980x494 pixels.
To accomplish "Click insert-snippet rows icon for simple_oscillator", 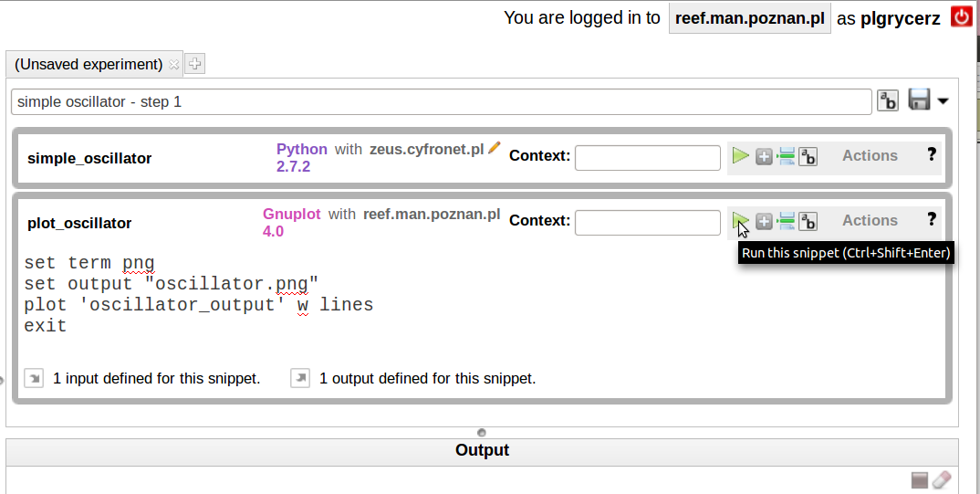I will pyautogui.click(x=786, y=156).
